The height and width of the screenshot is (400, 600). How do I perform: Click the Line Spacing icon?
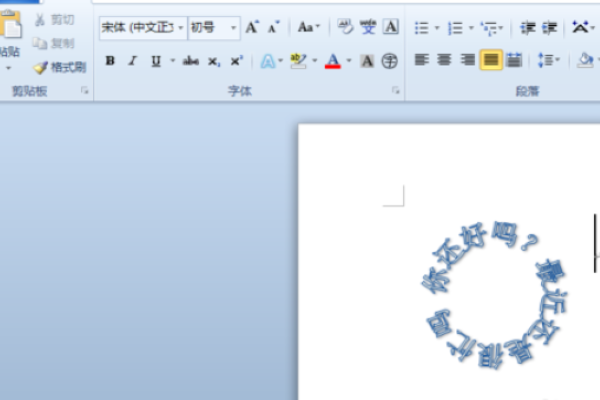click(546, 60)
